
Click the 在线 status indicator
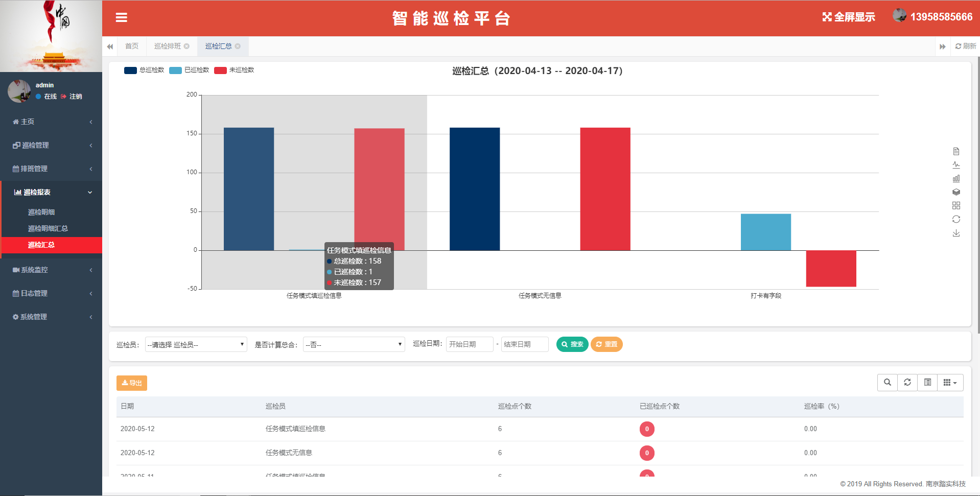pos(46,96)
